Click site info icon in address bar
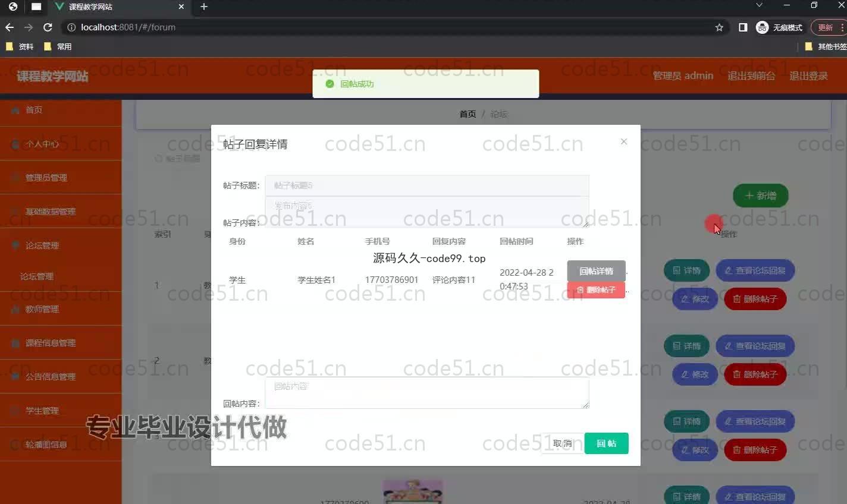Viewport: 847px width, 504px height. click(71, 27)
